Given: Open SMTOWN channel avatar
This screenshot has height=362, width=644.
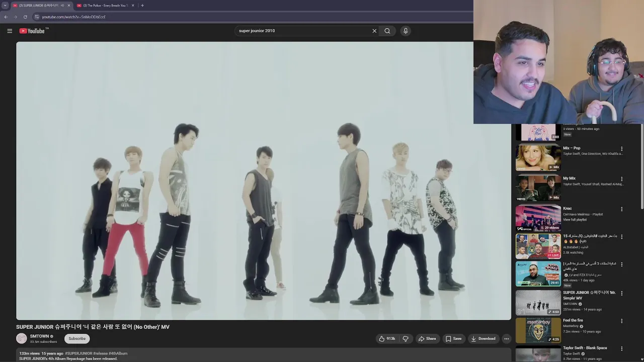Looking at the screenshot, I should pyautogui.click(x=22, y=339).
